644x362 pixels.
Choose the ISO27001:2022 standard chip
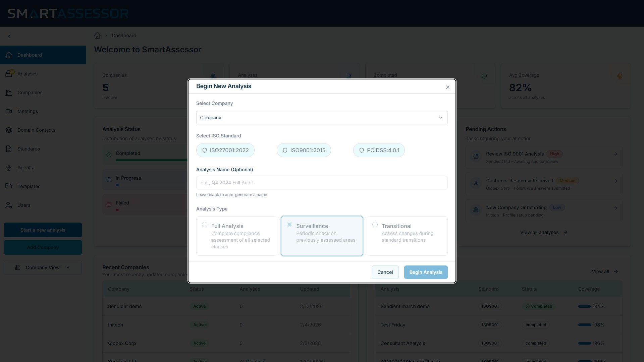[225, 150]
